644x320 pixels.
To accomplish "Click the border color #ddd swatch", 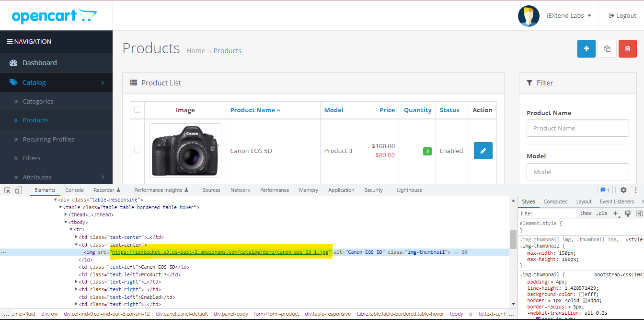I will (x=585, y=300).
